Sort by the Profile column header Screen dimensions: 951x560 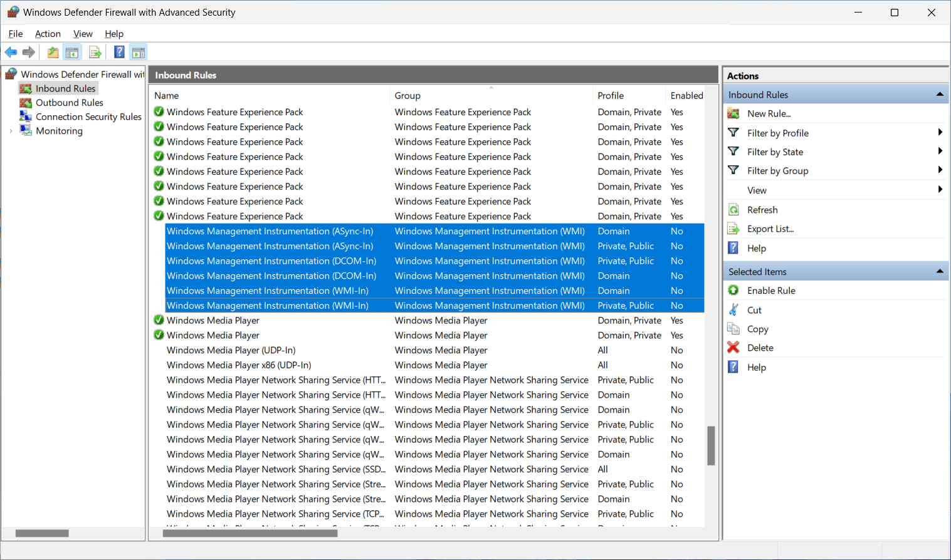[629, 95]
